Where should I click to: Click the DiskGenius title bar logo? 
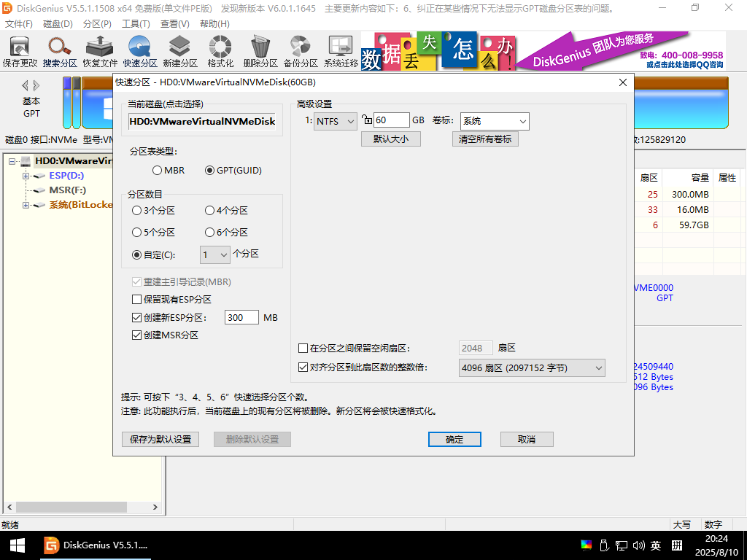pyautogui.click(x=7, y=8)
